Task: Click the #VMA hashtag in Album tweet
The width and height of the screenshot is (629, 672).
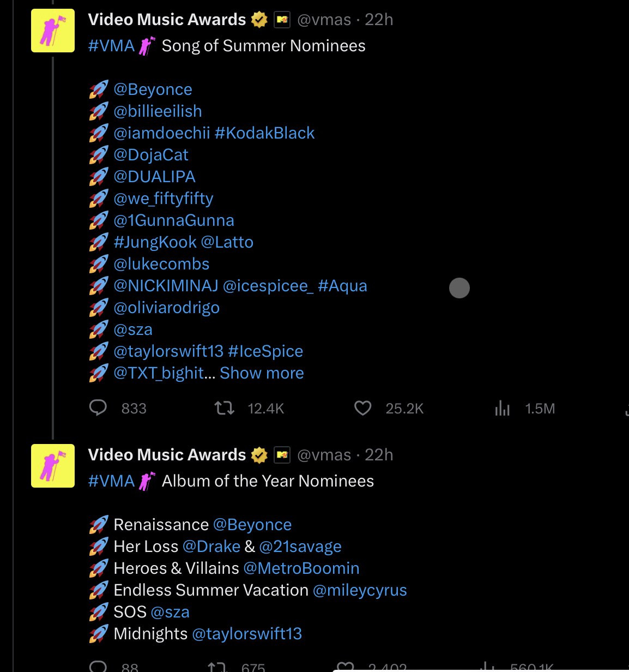Action: (112, 481)
